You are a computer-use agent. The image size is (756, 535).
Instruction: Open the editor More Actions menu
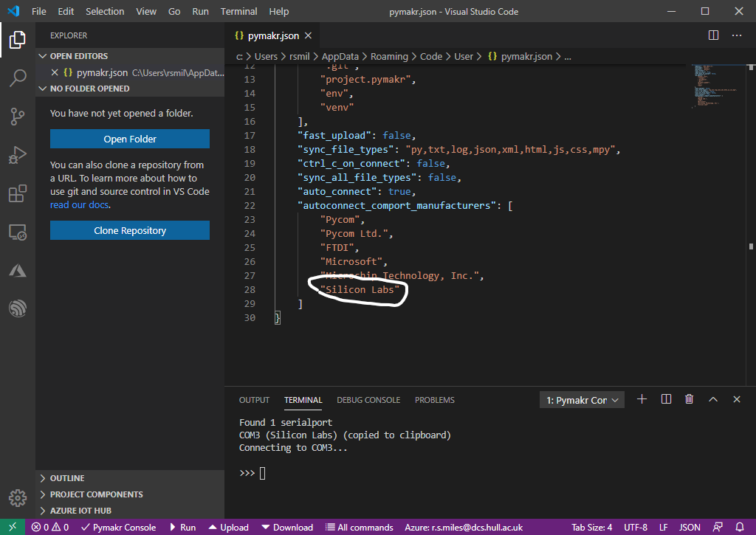[x=737, y=35]
